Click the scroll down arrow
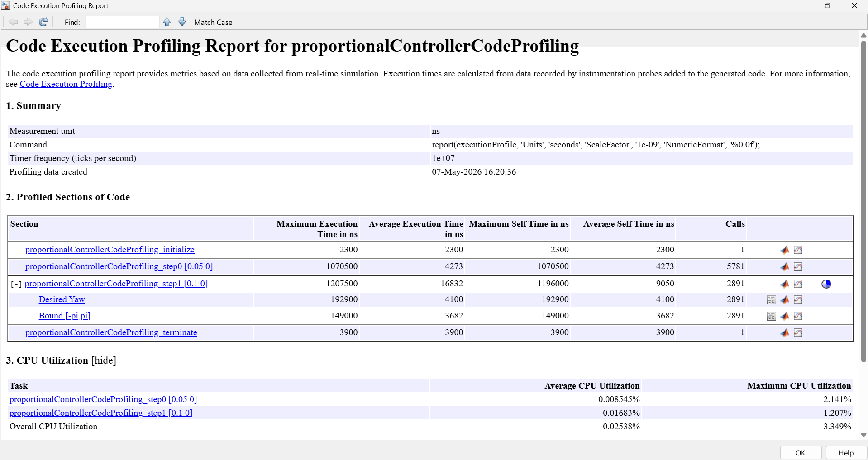 click(863, 435)
